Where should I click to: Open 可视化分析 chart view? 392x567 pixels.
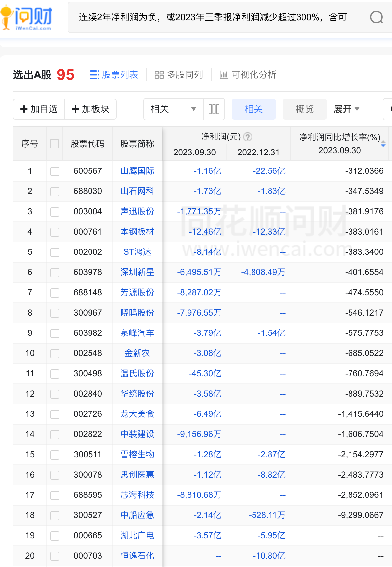point(248,75)
